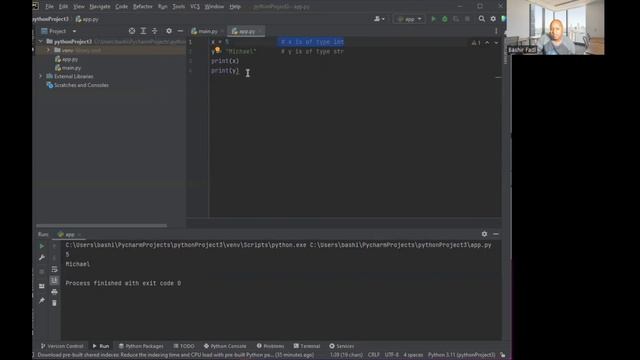Open Python Packages tool window
Viewport: 640px width, 360px height.
click(x=141, y=346)
